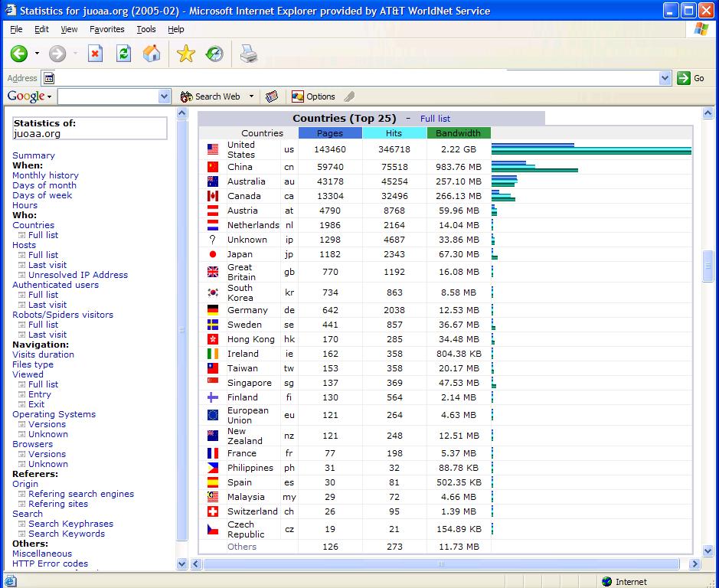The height and width of the screenshot is (588, 719).
Task: Click the Google toolbar news icon
Action: click(x=272, y=96)
